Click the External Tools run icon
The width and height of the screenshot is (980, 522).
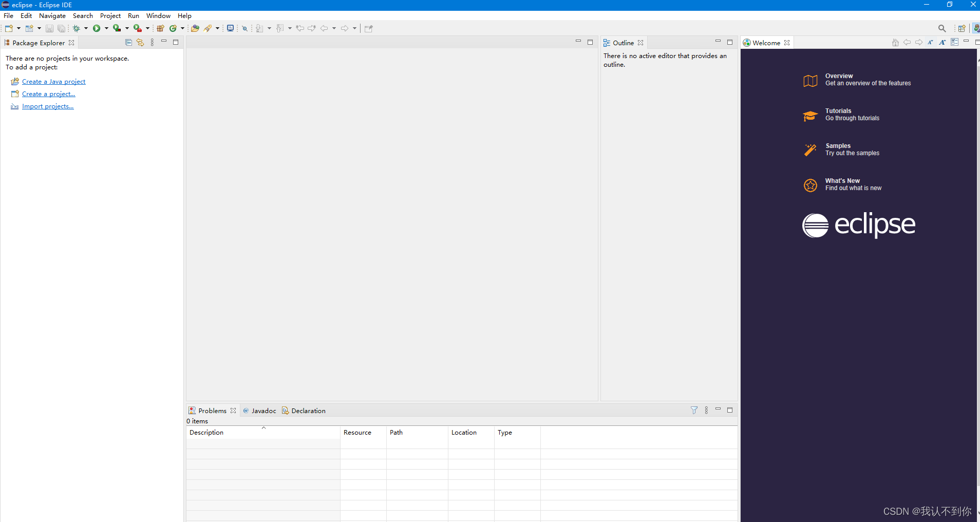pos(138,28)
